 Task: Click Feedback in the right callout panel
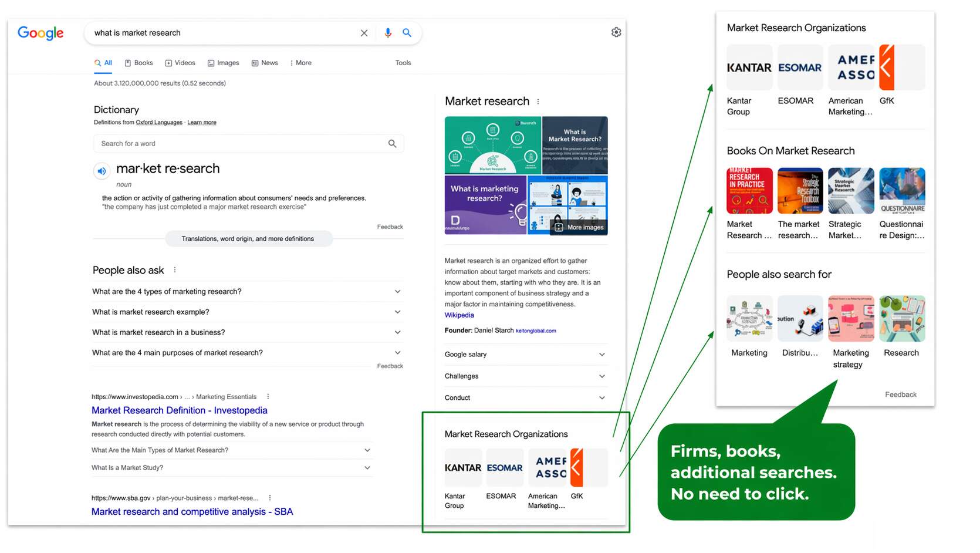tap(901, 394)
